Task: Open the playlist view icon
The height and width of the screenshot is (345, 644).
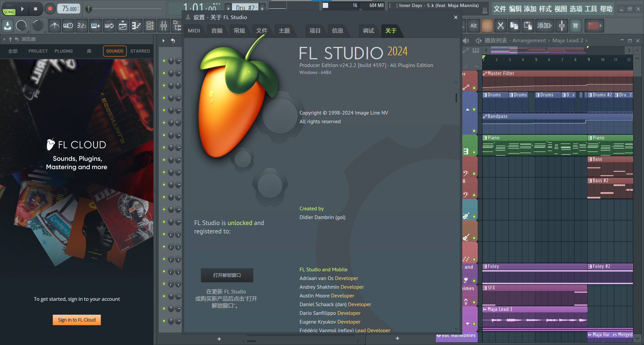Action: (x=123, y=25)
